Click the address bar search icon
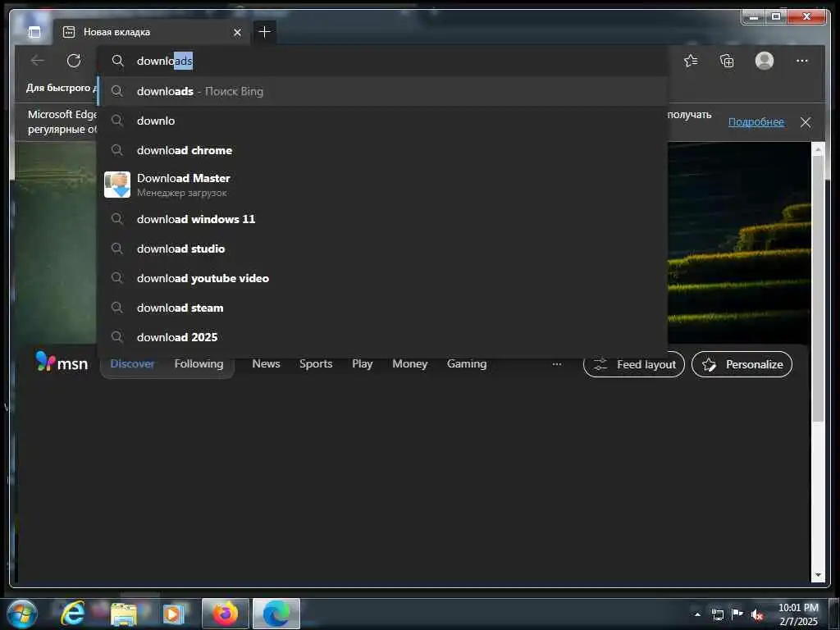Screen dimensions: 840x630 coord(118,61)
